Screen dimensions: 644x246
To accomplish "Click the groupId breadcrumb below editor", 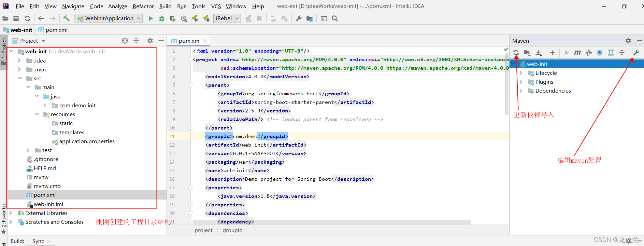I will click(x=232, y=230).
